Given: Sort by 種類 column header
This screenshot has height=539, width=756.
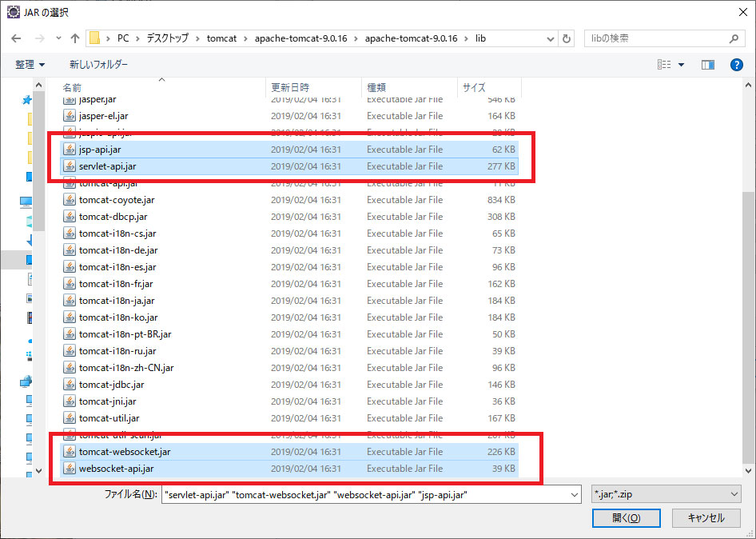Looking at the screenshot, I should [409, 87].
